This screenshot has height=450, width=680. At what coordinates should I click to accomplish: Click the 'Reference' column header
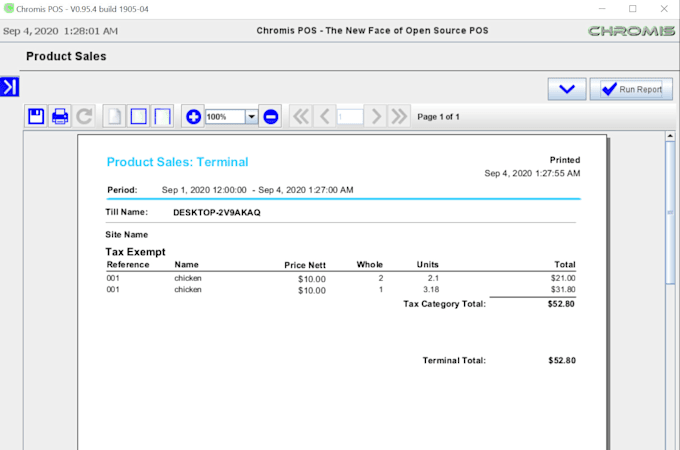[128, 264]
